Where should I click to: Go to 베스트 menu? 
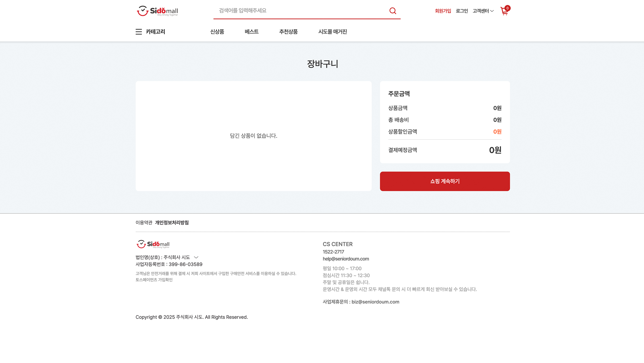pyautogui.click(x=252, y=32)
